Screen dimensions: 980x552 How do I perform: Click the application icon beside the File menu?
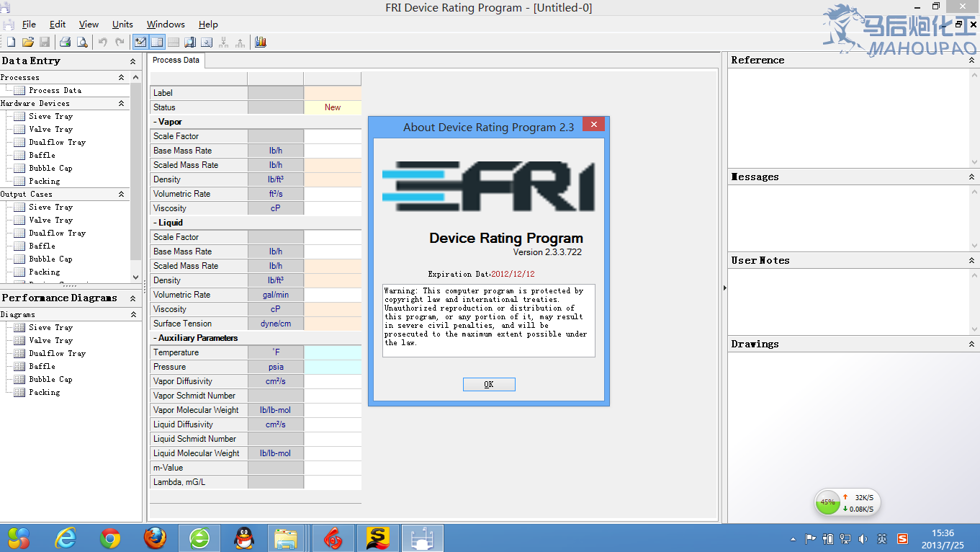click(x=9, y=25)
